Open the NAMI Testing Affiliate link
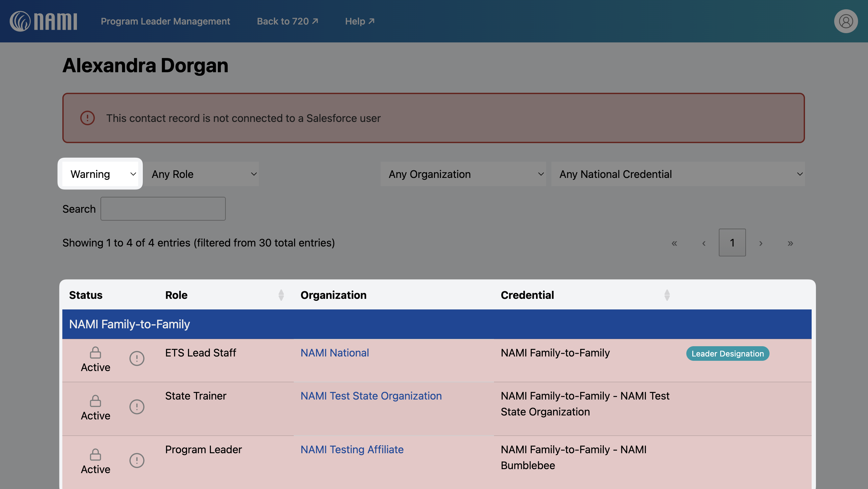 [352, 449]
